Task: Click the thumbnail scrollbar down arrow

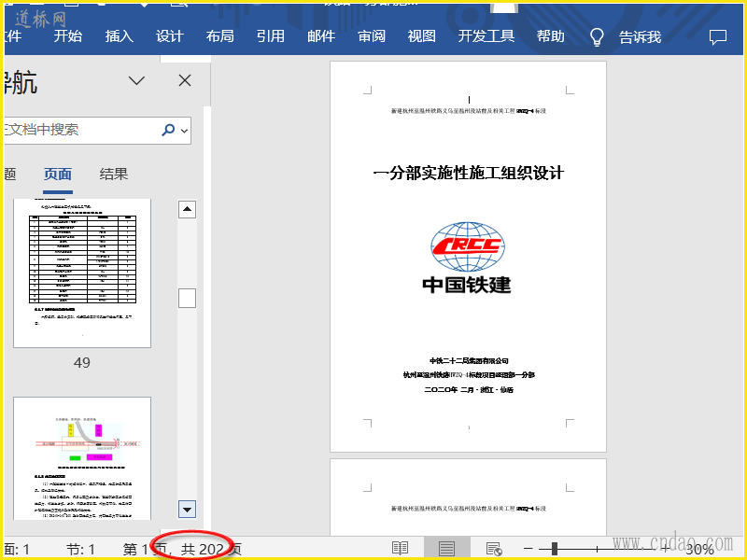Action: 188,510
